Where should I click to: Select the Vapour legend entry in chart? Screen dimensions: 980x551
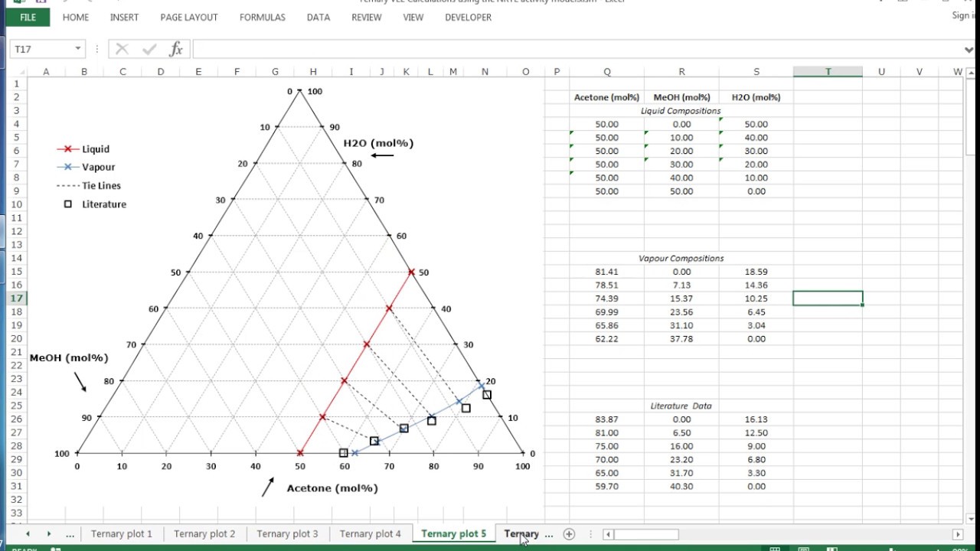click(x=86, y=167)
